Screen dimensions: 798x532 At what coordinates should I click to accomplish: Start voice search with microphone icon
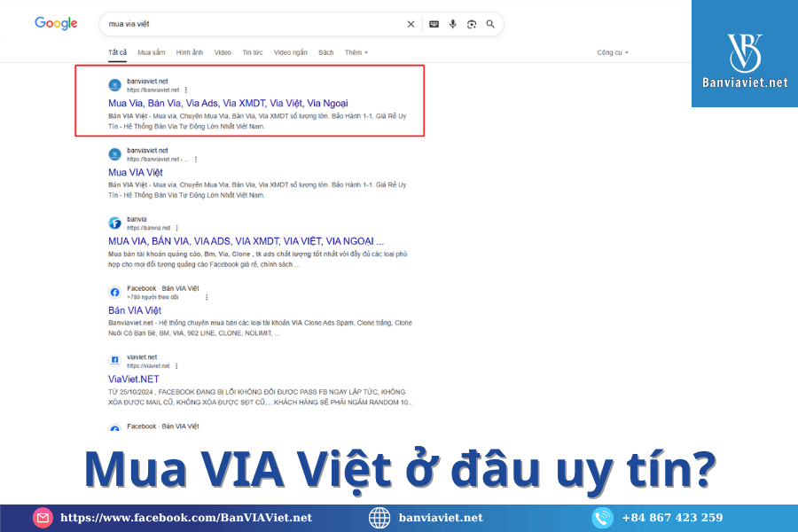coord(453,24)
